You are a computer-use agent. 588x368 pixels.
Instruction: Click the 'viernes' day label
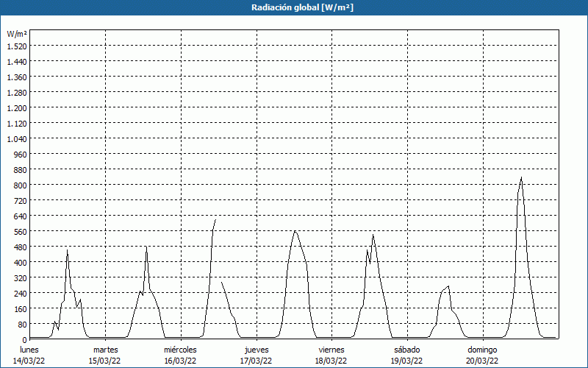[331, 350]
